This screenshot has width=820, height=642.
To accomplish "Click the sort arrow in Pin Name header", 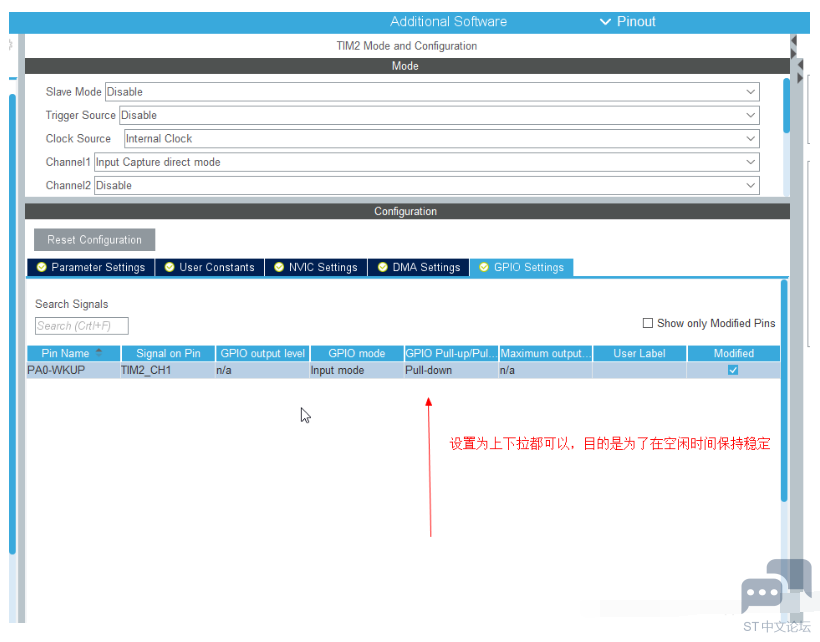I will (x=99, y=353).
